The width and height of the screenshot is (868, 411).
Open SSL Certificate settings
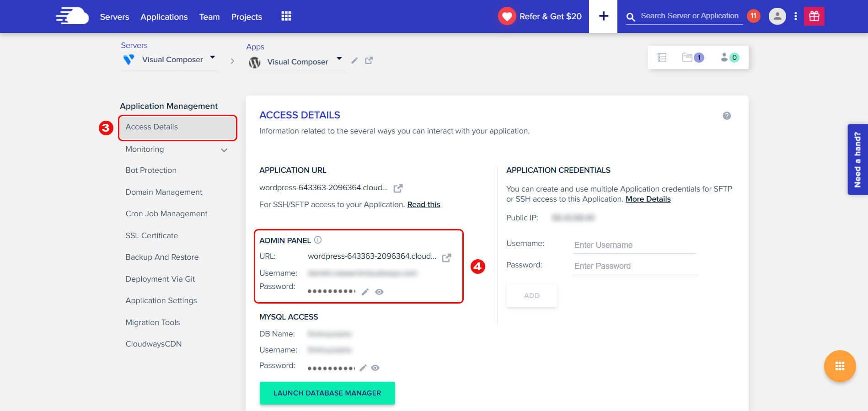pyautogui.click(x=151, y=235)
